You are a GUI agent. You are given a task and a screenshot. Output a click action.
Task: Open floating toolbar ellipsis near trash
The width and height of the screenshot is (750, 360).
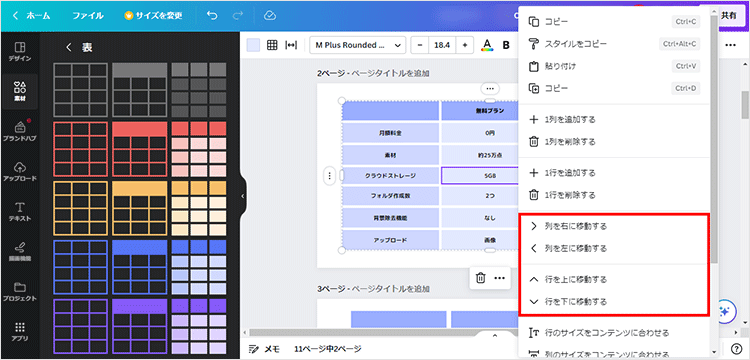[x=499, y=278]
